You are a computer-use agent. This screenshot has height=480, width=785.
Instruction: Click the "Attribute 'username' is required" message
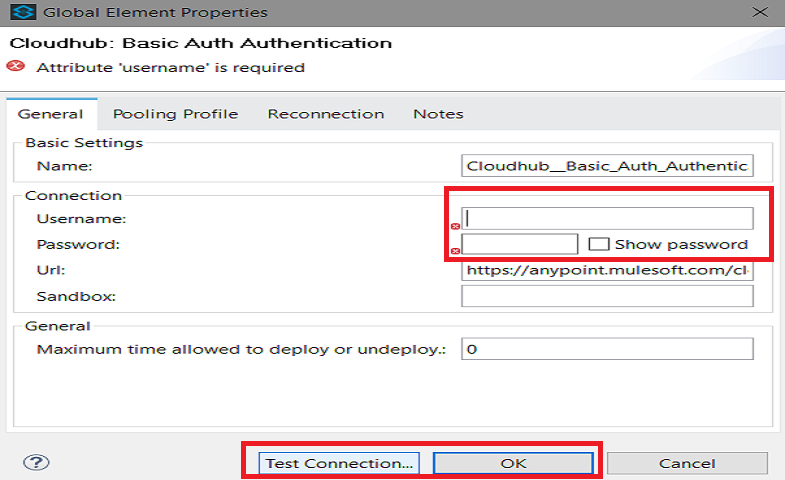171,68
